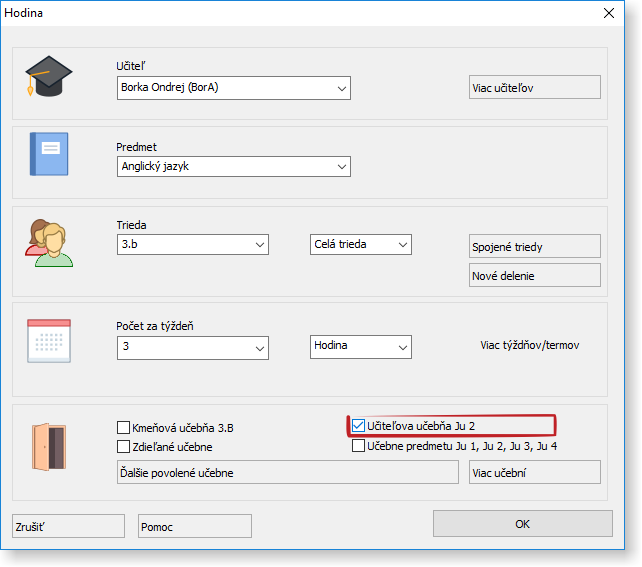Image resolution: width=642 pixels, height=567 pixels.
Task: Check Učebne predmetu Ju 1–Ju 4 option
Action: tap(359, 446)
